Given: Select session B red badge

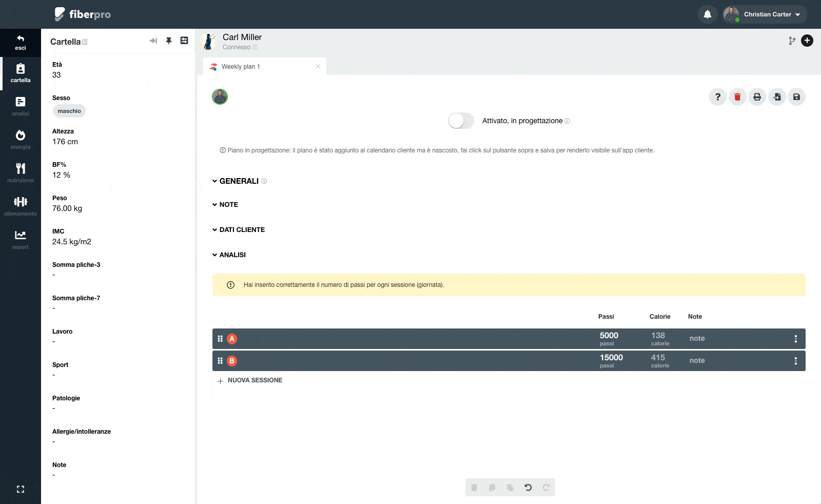Looking at the screenshot, I should (x=232, y=361).
